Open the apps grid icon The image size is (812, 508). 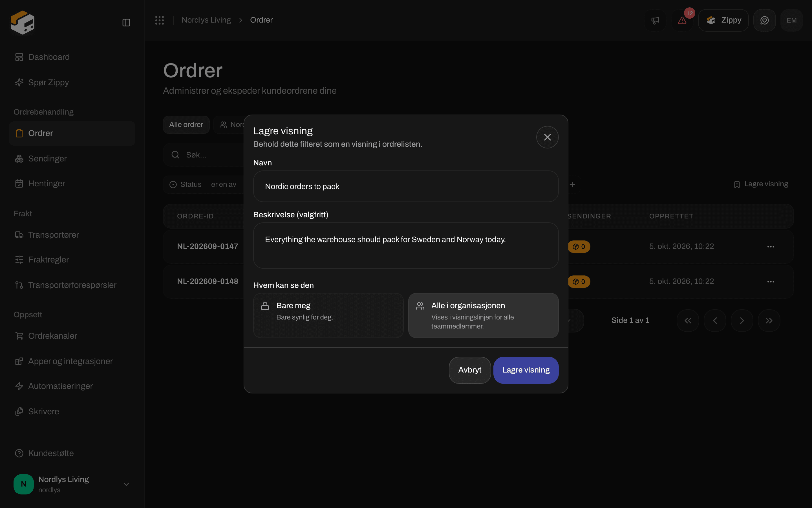click(x=160, y=20)
